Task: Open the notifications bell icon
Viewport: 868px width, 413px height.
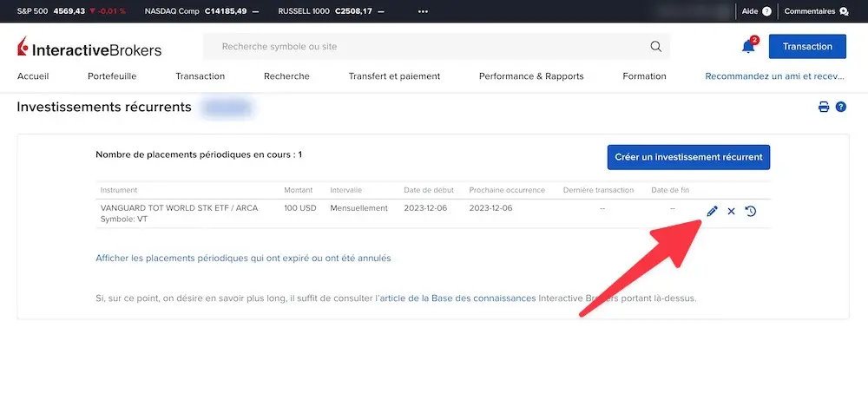Action: tap(748, 47)
